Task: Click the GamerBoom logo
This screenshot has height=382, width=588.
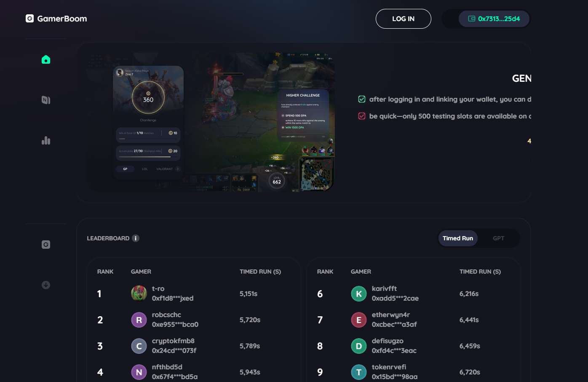Action: (56, 19)
